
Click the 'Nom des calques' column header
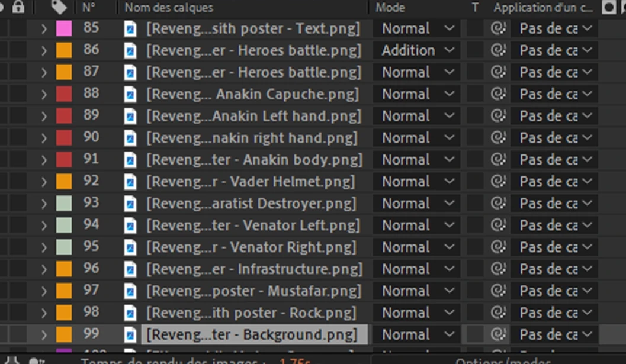[168, 8]
